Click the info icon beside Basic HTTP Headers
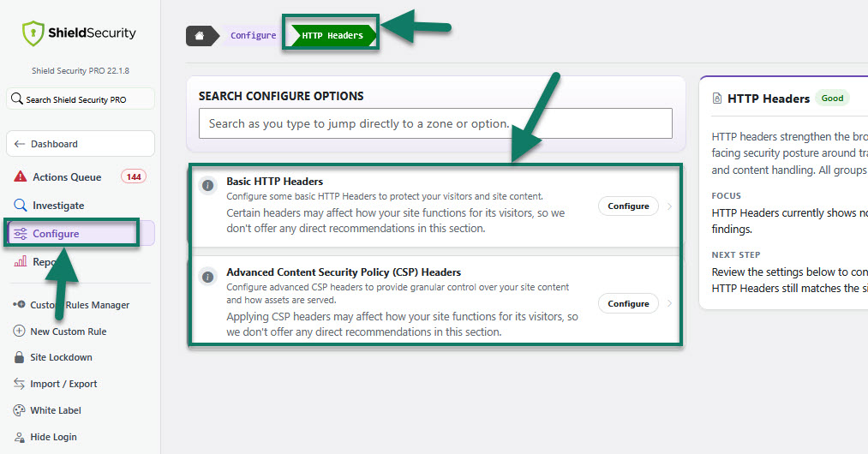The image size is (868, 454). click(207, 186)
